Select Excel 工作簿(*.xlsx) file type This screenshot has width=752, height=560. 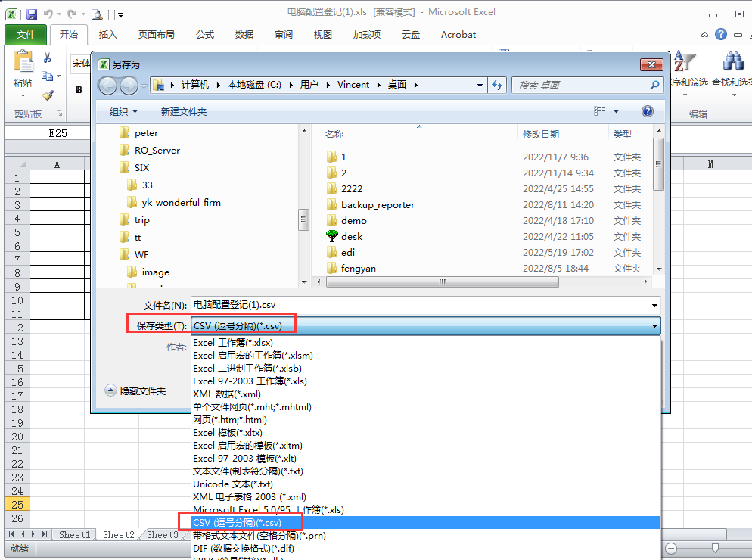426,343
